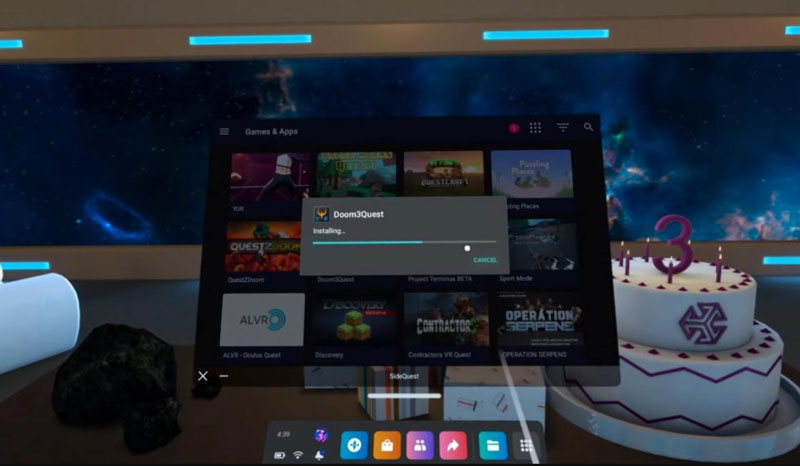
Task: Open the QuestCraft app thumbnail
Action: pyautogui.click(x=444, y=173)
